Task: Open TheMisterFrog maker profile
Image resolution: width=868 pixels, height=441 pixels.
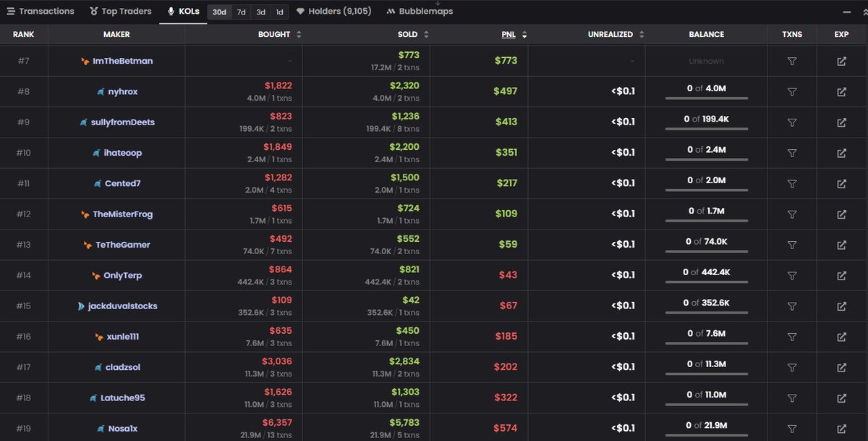Action: point(116,214)
